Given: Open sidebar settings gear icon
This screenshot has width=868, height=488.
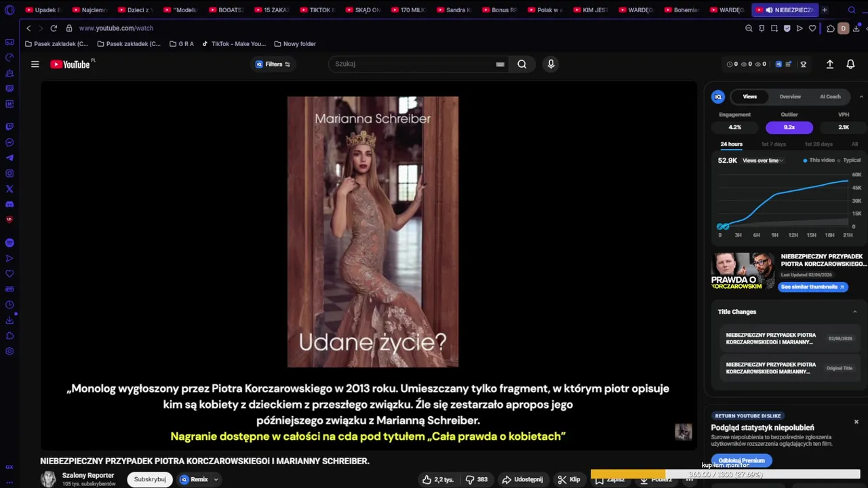Looking at the screenshot, I should point(9,351).
